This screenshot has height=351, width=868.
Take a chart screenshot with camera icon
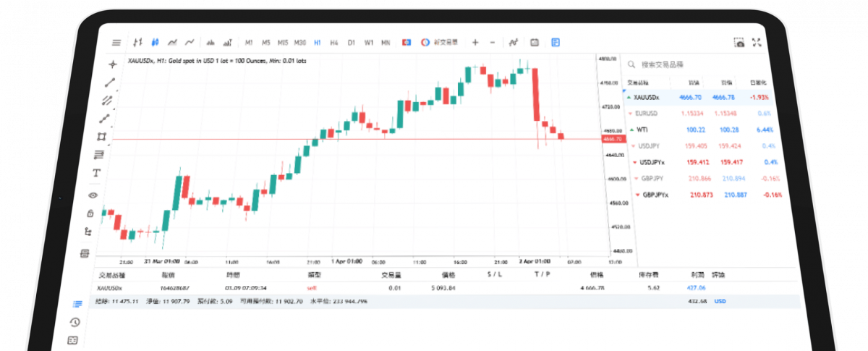[739, 43]
